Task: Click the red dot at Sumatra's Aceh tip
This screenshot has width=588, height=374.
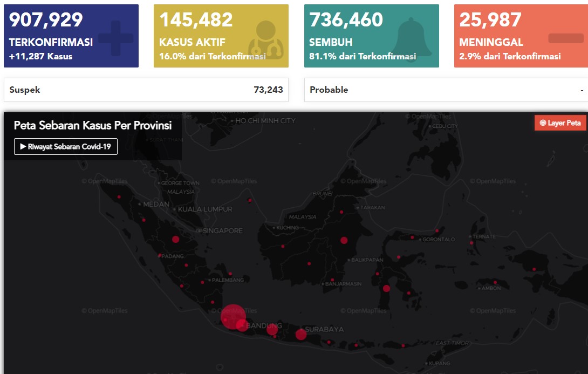Action: tap(119, 197)
